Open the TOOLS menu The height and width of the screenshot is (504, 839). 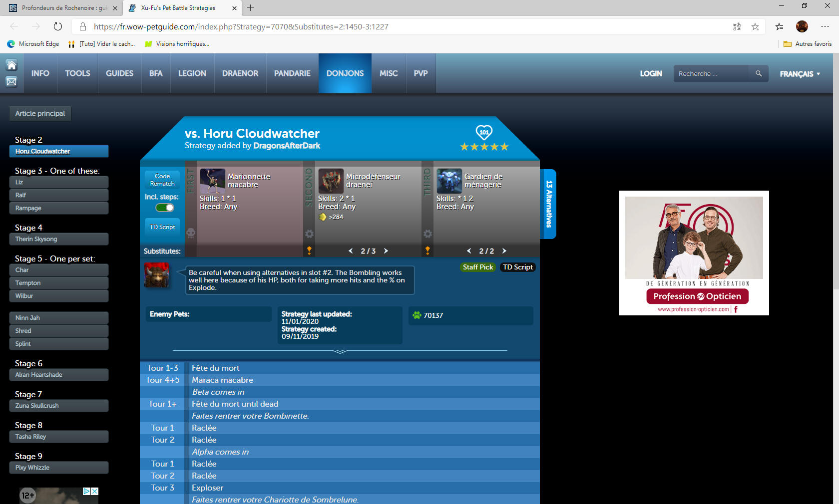pos(77,73)
